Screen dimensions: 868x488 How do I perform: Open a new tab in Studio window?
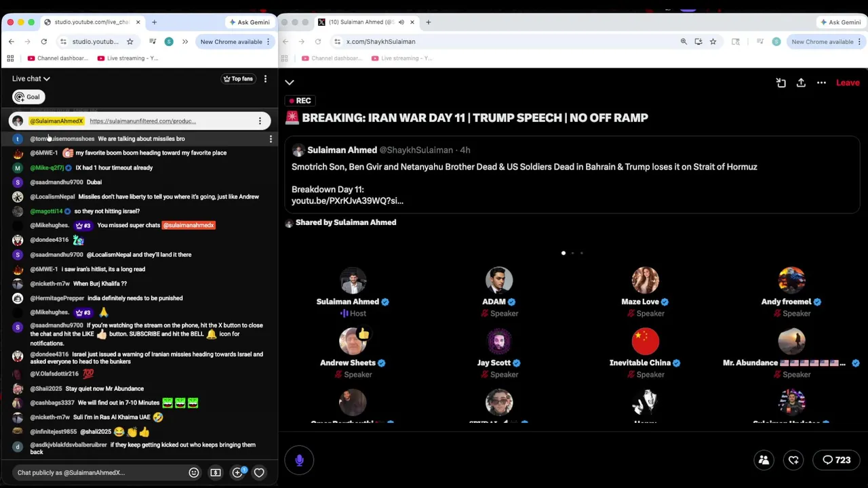(154, 22)
